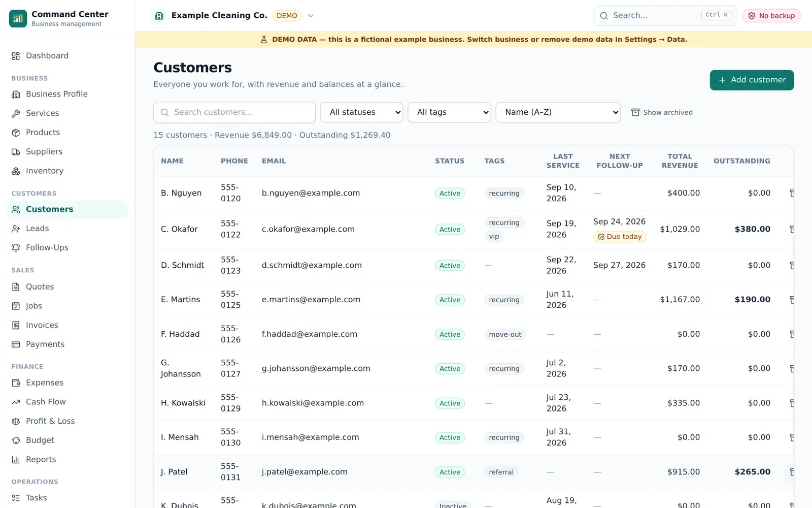Click the shield icon in No backup badge
The width and height of the screenshot is (812, 508).
pyautogui.click(x=752, y=16)
